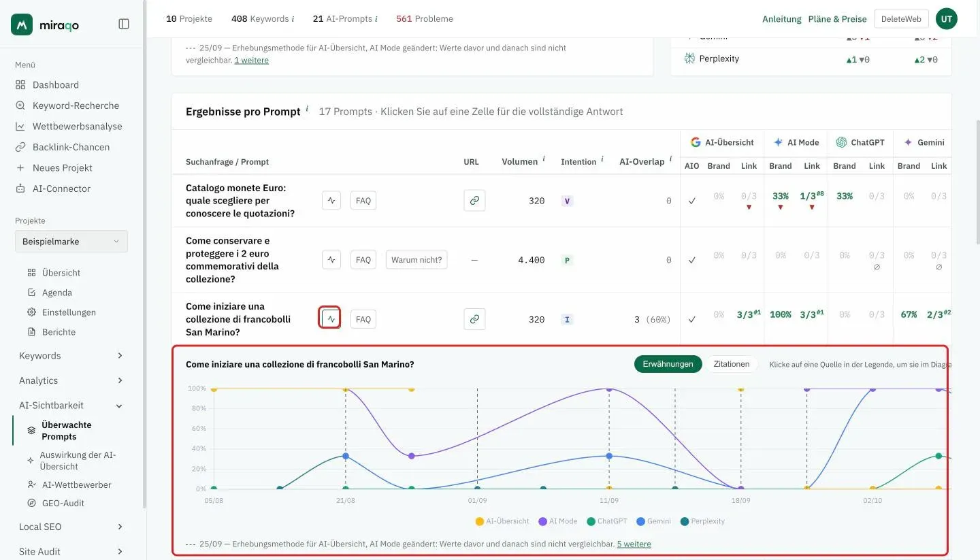The image size is (980, 560).
Task: Click the GEO-Audit compass icon
Action: [x=31, y=504]
